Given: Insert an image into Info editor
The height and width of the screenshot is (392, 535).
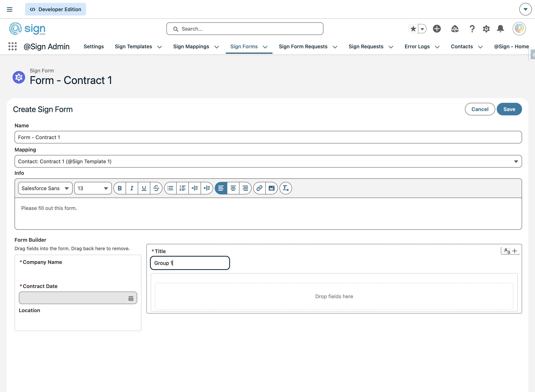Looking at the screenshot, I should click(x=272, y=188).
